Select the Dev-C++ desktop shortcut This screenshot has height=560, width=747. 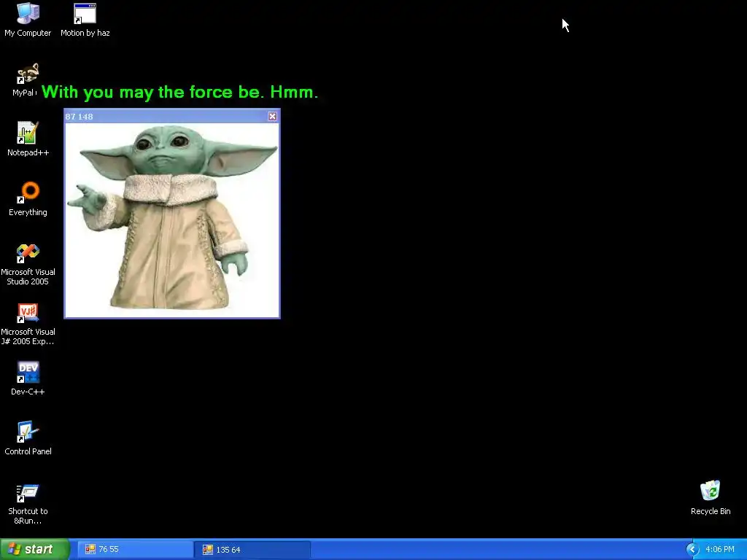coord(28,378)
